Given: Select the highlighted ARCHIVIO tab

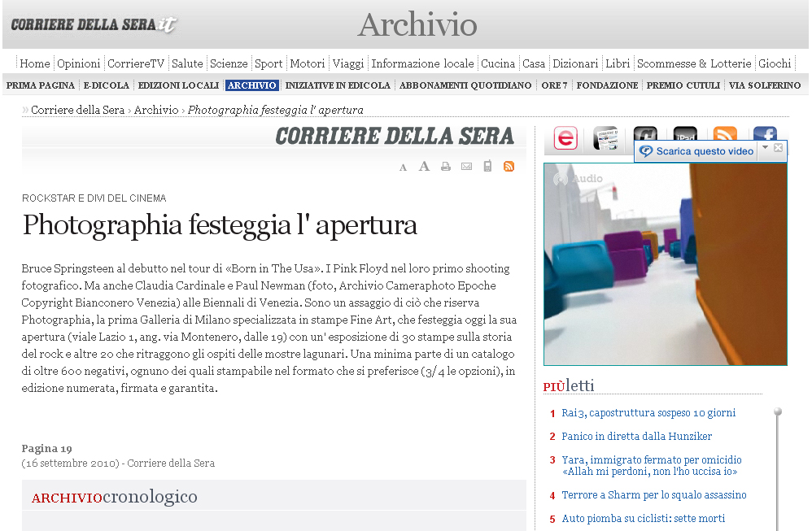Looking at the screenshot, I should (251, 85).
